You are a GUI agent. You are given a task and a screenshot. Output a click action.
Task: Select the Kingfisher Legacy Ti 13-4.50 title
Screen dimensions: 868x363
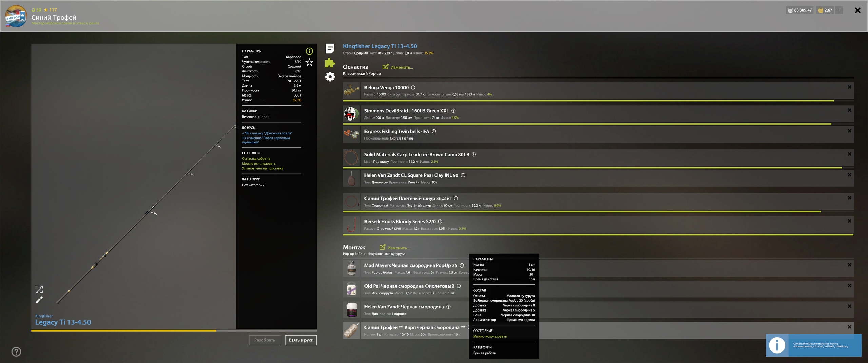click(380, 46)
